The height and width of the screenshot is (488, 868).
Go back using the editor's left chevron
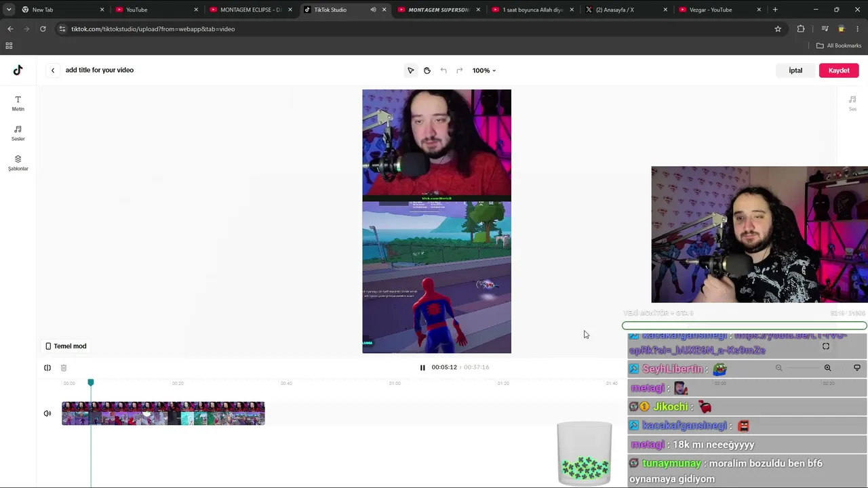(x=52, y=70)
